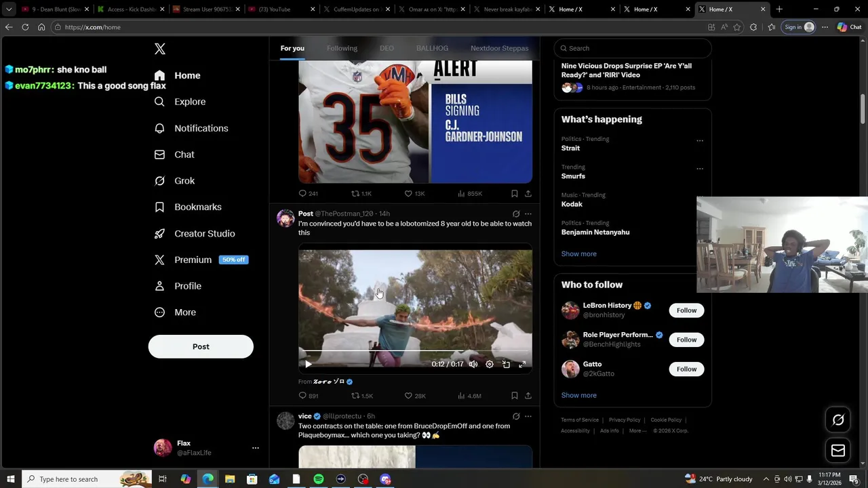Open Grok from the sidebar
Viewport: 868px width, 488px height.
point(174,181)
